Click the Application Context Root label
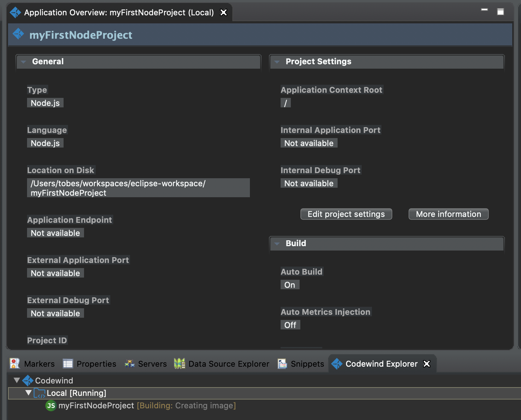 click(x=331, y=90)
